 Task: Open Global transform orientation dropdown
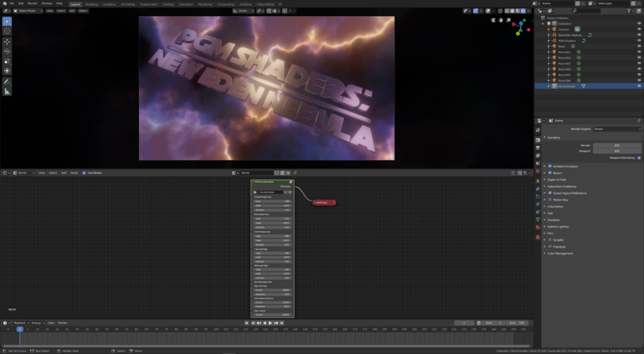point(244,11)
